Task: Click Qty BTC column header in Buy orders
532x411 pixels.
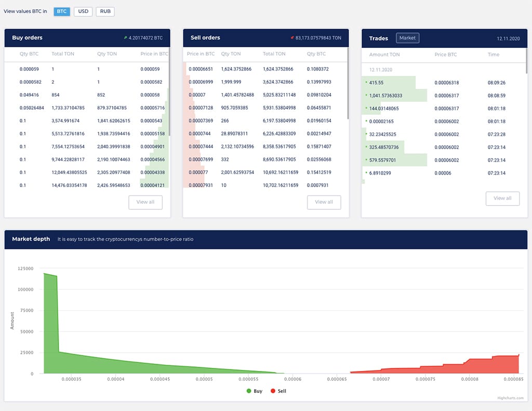Action: pos(29,54)
